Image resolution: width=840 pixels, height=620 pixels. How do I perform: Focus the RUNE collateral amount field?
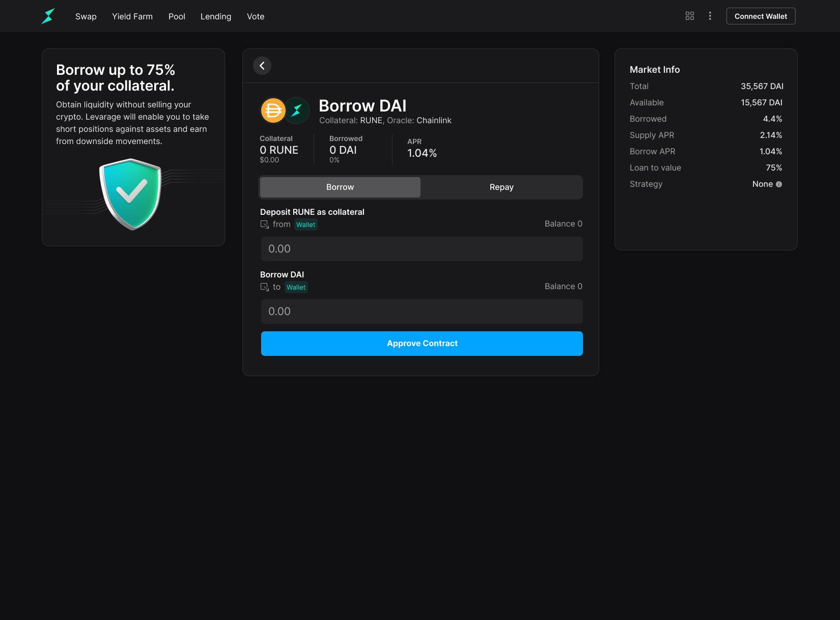point(422,249)
